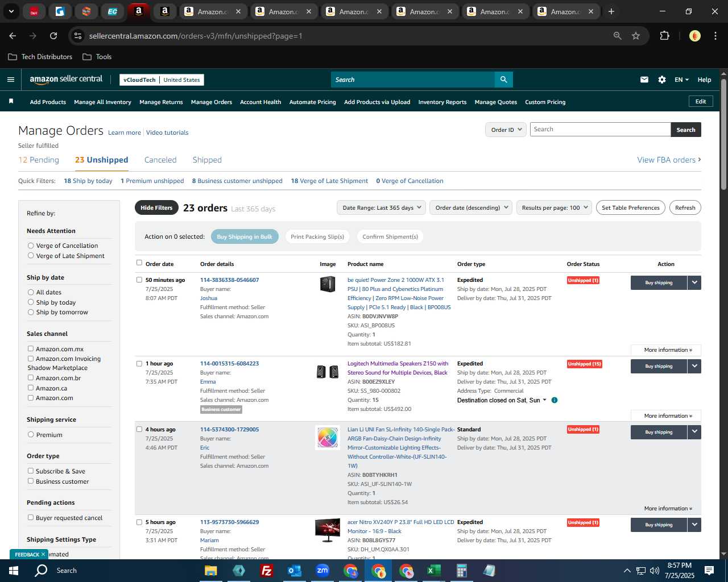Check the Amazon.ca sales channel box
Viewport: 728px width, 582px height.
coord(31,388)
